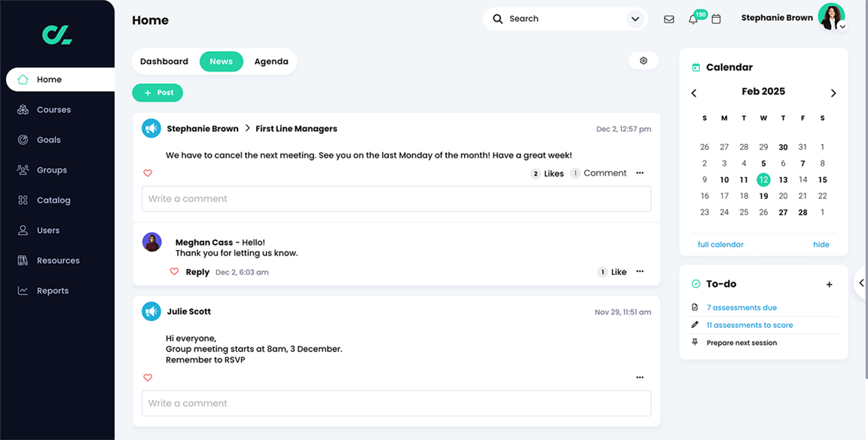Viewport: 868px width, 440px height.
Task: Like Julie Scott's RSVP post
Action: [x=148, y=377]
